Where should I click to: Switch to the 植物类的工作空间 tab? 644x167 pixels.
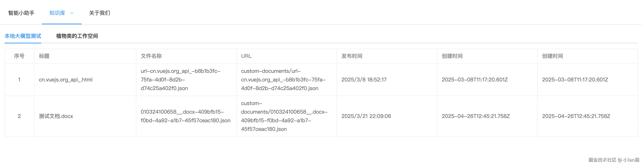[77, 36]
